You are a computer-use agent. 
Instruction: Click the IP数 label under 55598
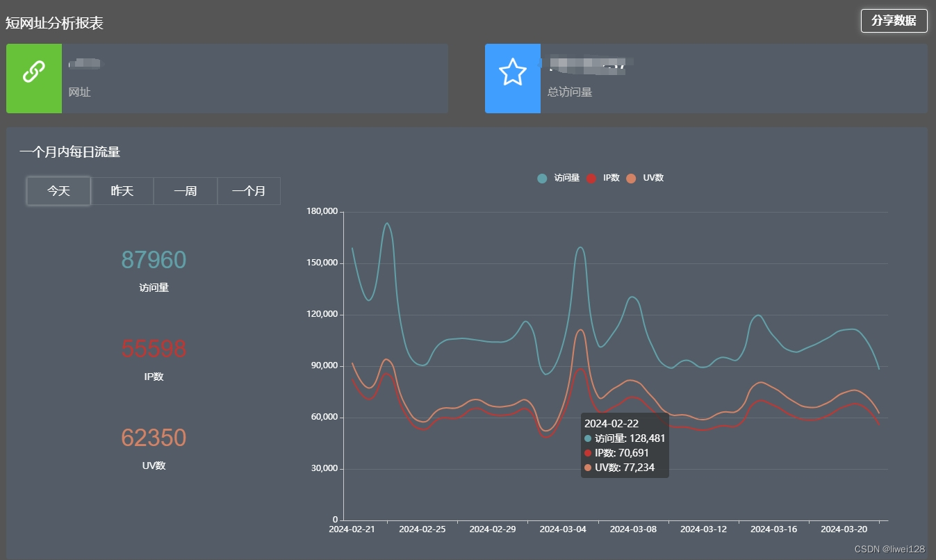coord(154,377)
